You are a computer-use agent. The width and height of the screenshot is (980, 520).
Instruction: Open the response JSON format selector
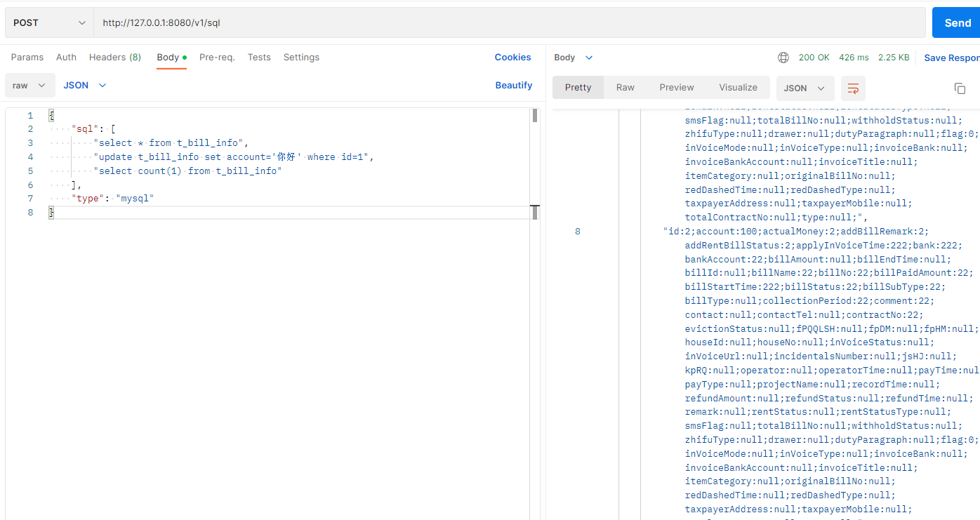click(x=804, y=88)
